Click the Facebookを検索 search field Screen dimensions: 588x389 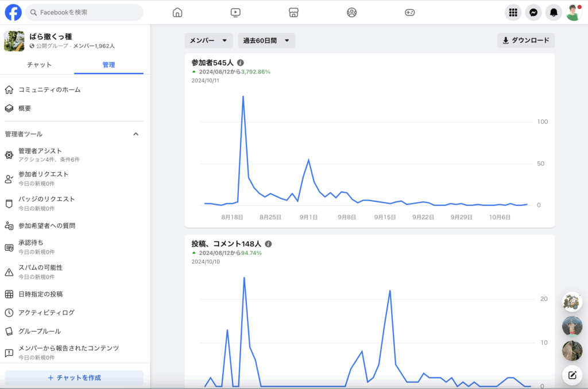coord(85,12)
